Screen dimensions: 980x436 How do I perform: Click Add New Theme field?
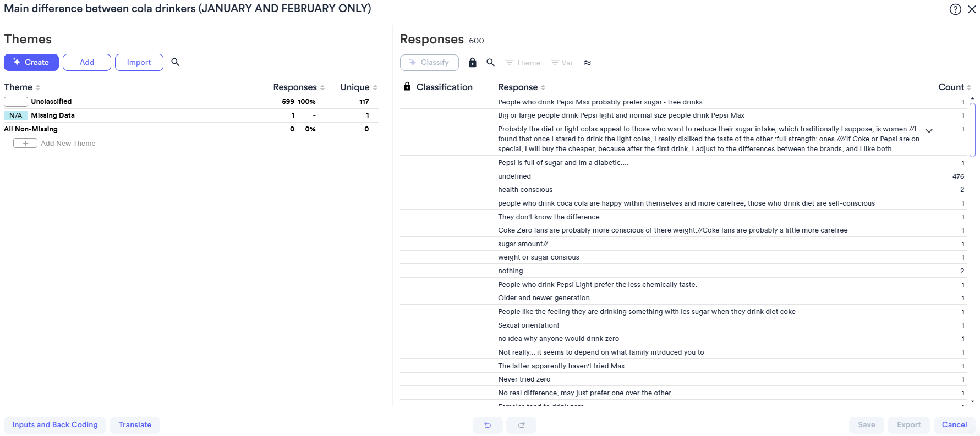[x=68, y=144]
